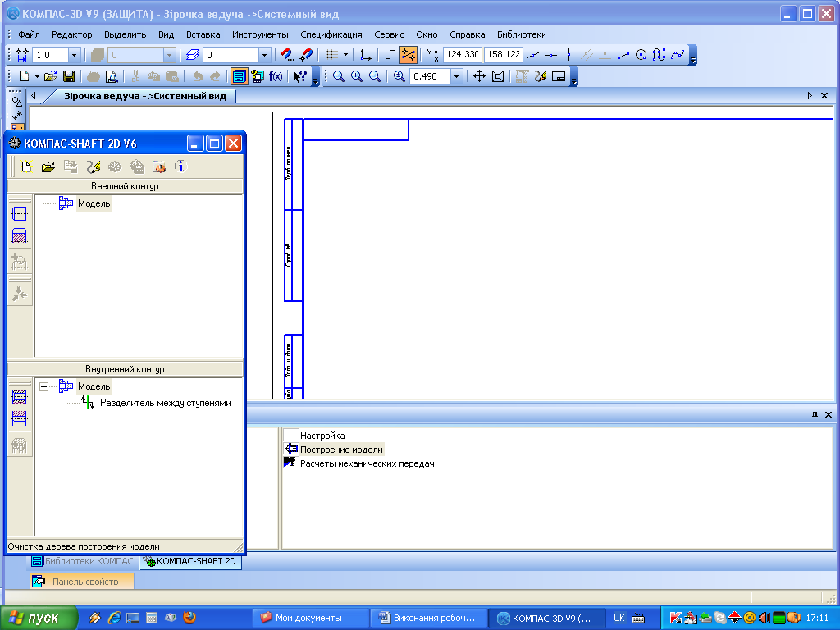Collapse the inner contour Модель node
The image size is (840, 630).
click(44, 386)
